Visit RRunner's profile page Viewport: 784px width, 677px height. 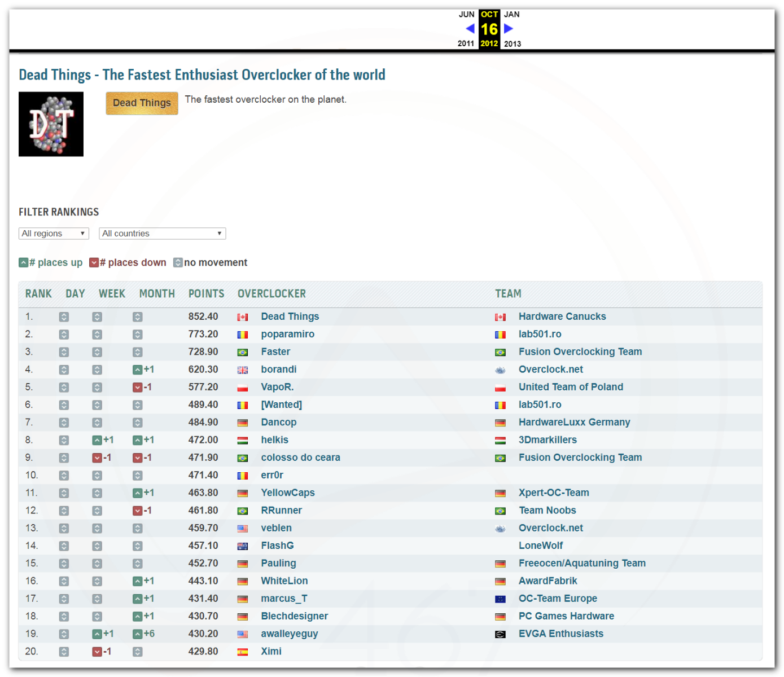click(x=282, y=511)
